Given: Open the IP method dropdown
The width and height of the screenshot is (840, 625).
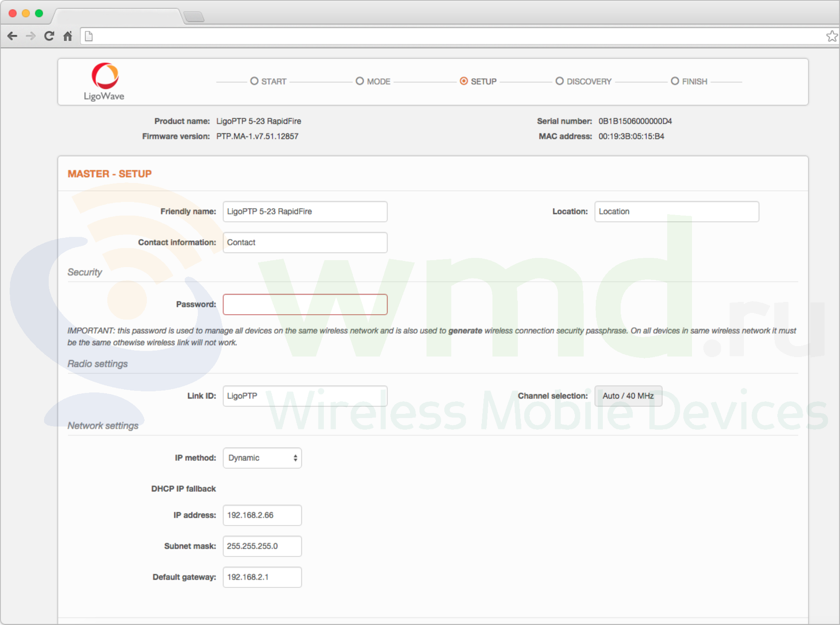Looking at the screenshot, I should coord(262,458).
